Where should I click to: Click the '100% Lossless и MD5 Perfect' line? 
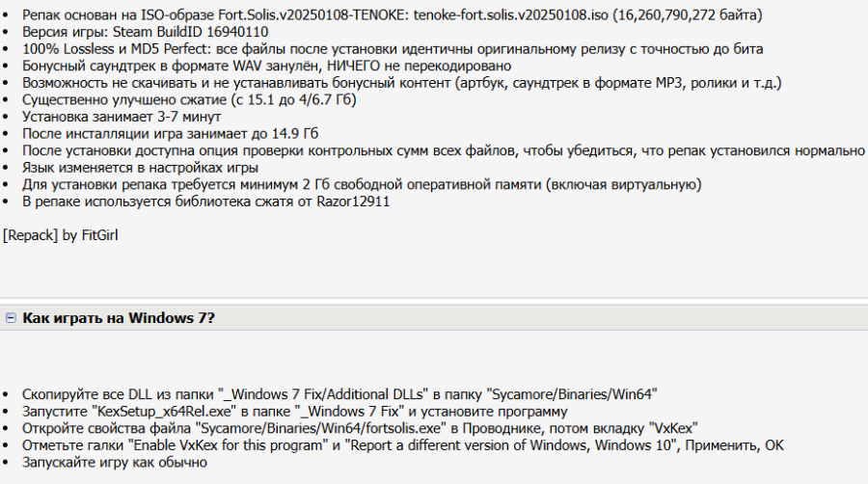(x=393, y=49)
